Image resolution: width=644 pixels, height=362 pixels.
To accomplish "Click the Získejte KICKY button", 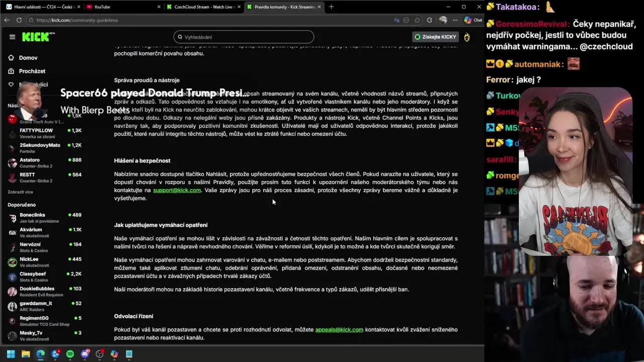I will (x=435, y=37).
